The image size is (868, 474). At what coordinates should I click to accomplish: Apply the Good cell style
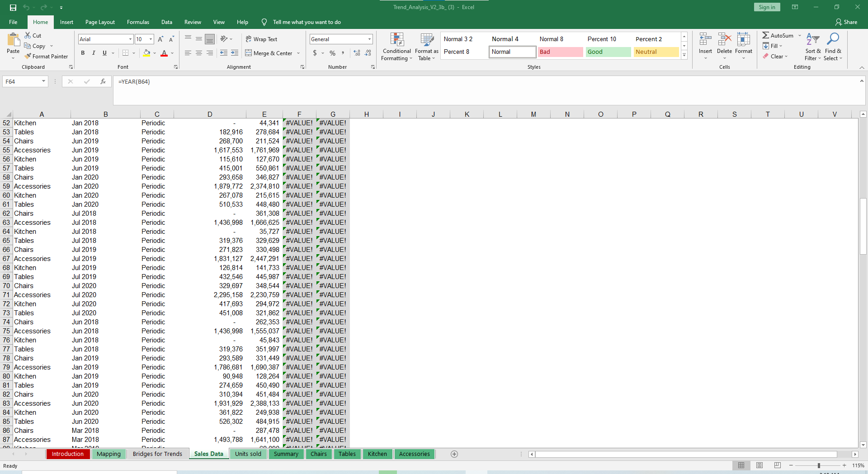[608, 52]
